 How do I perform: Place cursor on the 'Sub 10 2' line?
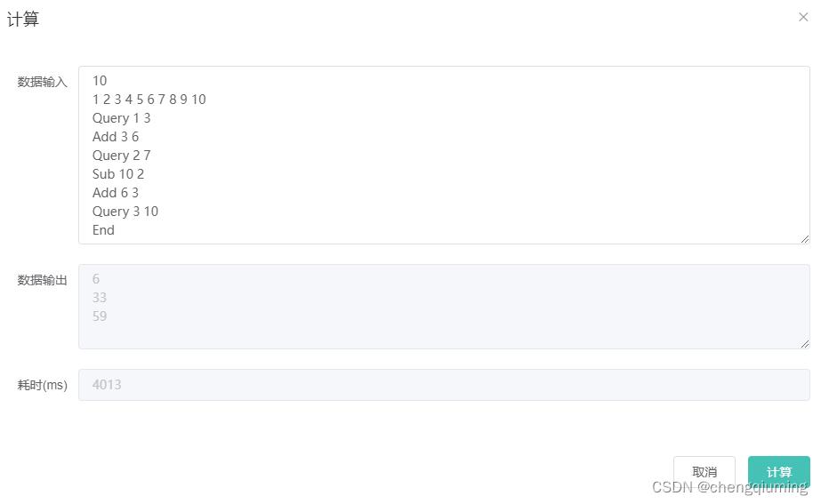[118, 174]
